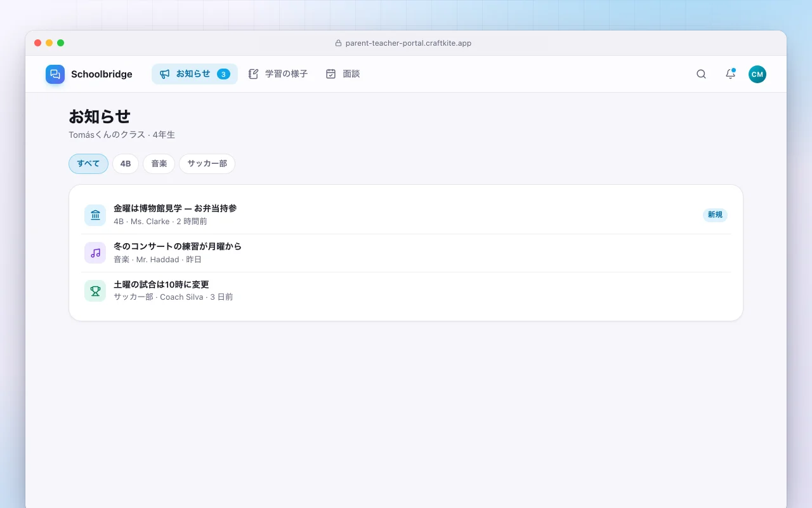The width and height of the screenshot is (812, 508).
Task: Click the museum icon for 金曜は博物館見学
Action: pyautogui.click(x=95, y=215)
